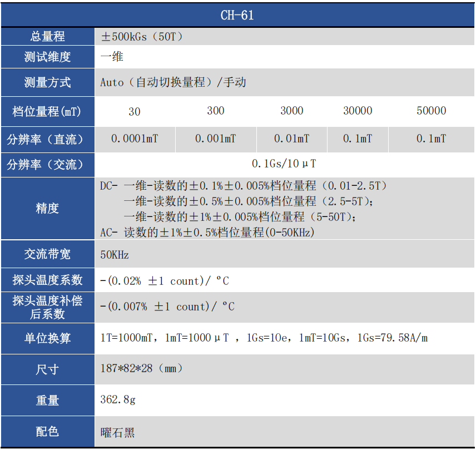Screen dimensions: 476x449
Task: Click the 50KHz bandwidth value
Action: pyautogui.click(x=115, y=255)
